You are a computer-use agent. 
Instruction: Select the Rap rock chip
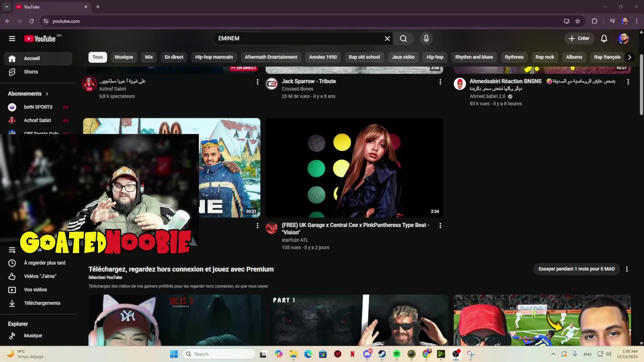tap(545, 57)
